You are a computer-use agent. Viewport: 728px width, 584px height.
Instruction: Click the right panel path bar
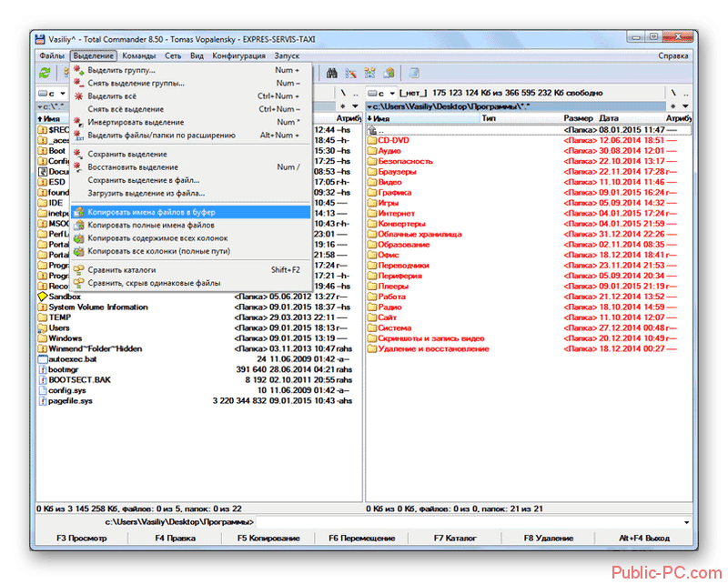click(516, 106)
